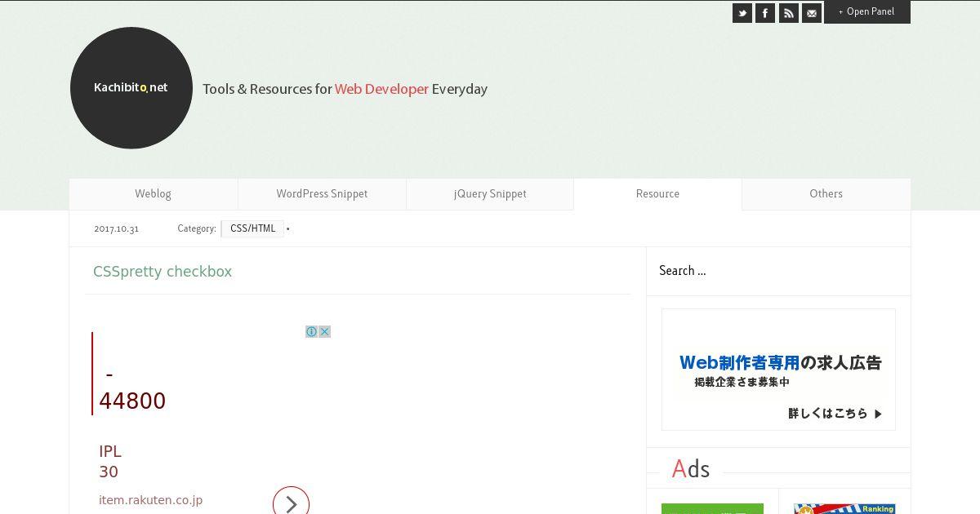Viewport: 980px width, 514px height.
Task: Open the Ranking ad thumbnail
Action: click(x=844, y=508)
